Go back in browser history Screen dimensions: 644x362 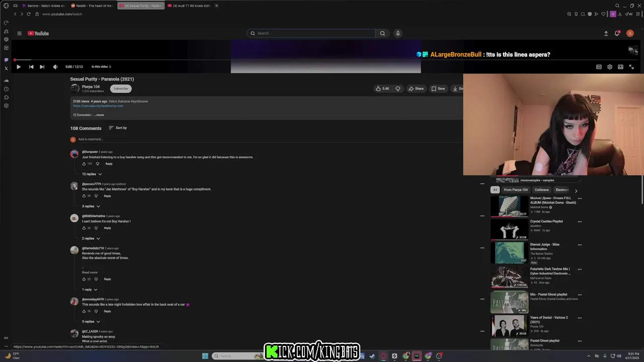[15, 14]
